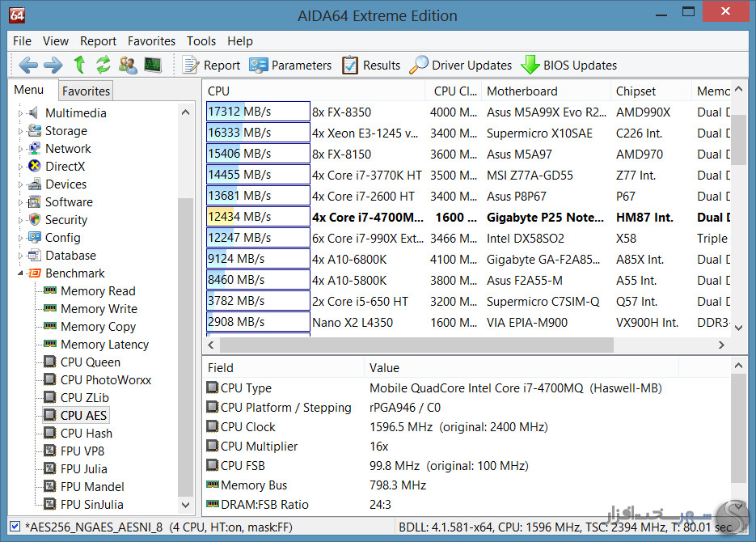This screenshot has height=542, width=756.
Task: Click the Report document toolbar icon
Action: tap(191, 65)
